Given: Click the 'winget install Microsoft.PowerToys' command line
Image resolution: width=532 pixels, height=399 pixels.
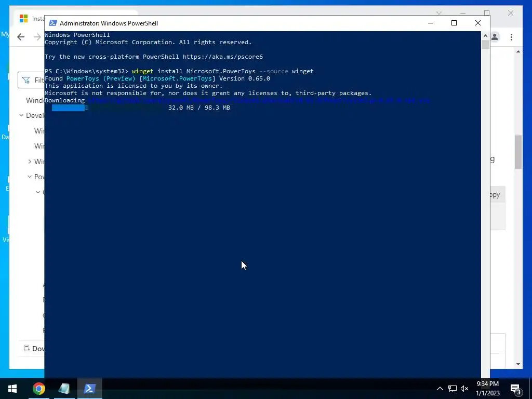Looking at the screenshot, I should 179,71.
